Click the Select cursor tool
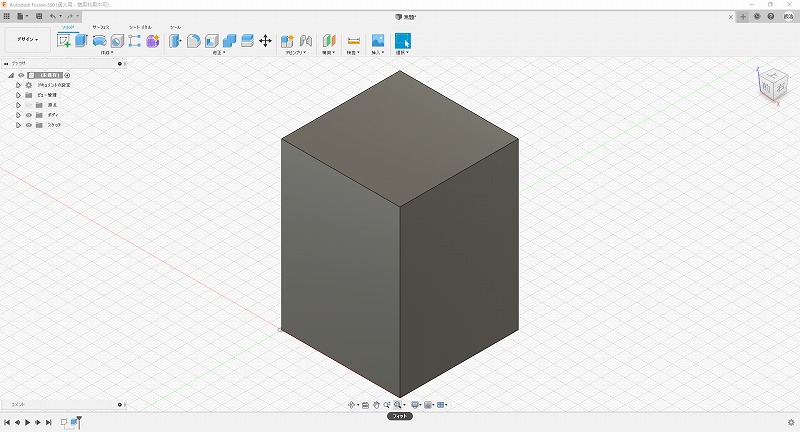Screen dimensions: 800x432 click(x=402, y=41)
